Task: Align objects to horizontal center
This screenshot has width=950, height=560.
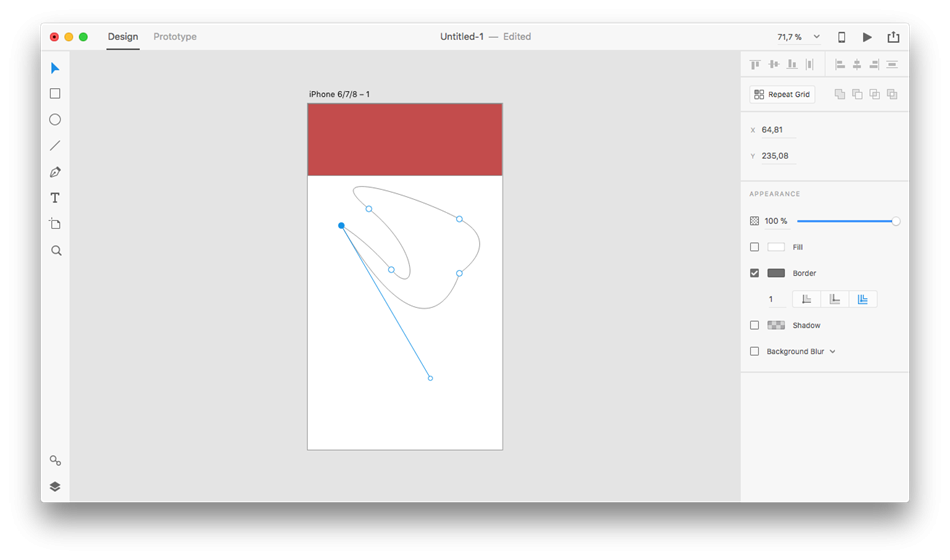Action: pyautogui.click(x=857, y=64)
